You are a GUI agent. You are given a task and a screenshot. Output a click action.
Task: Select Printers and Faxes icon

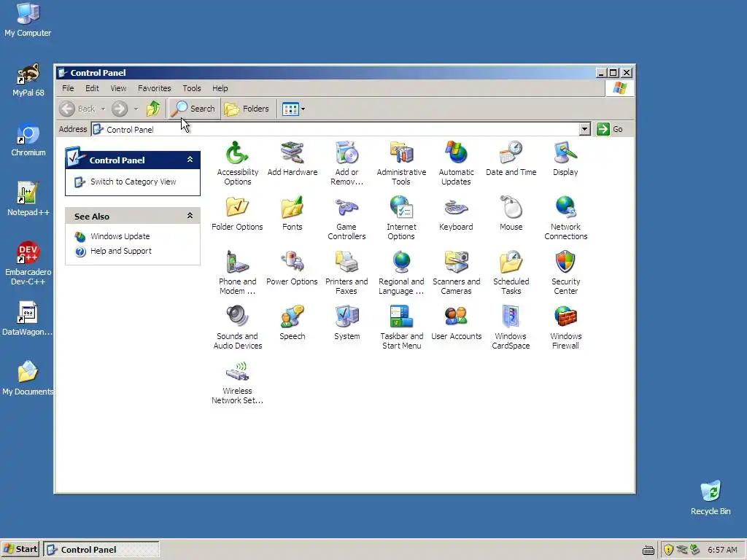pyautogui.click(x=347, y=273)
